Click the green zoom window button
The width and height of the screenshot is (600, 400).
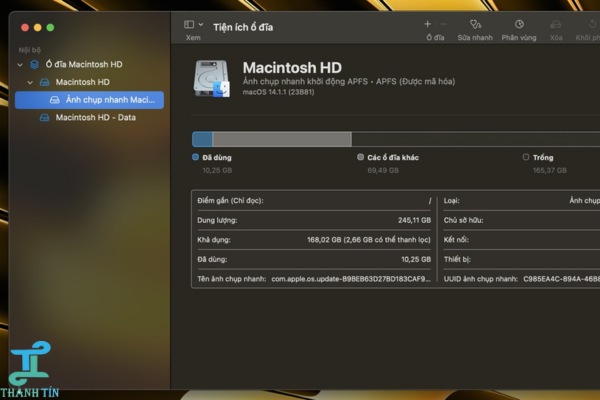click(x=50, y=28)
